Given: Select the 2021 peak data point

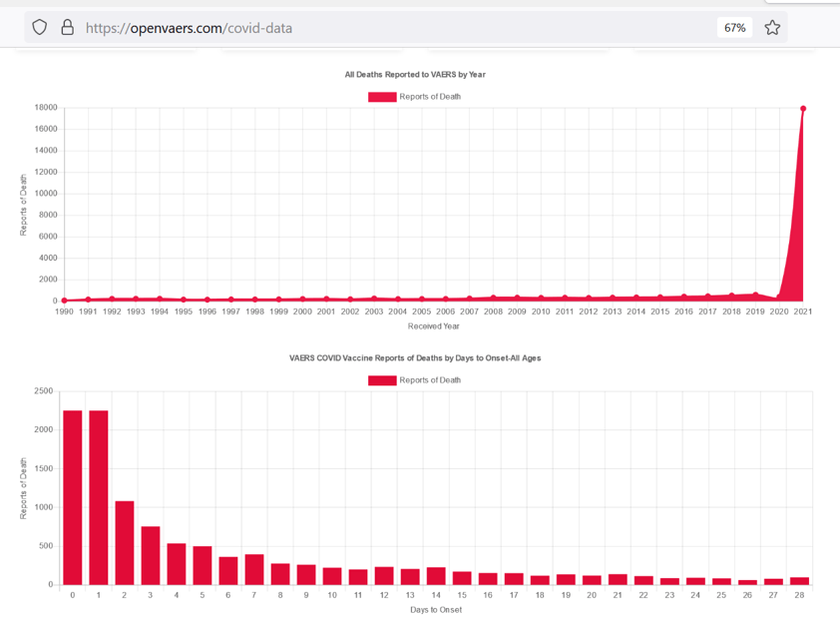Looking at the screenshot, I should (x=803, y=109).
